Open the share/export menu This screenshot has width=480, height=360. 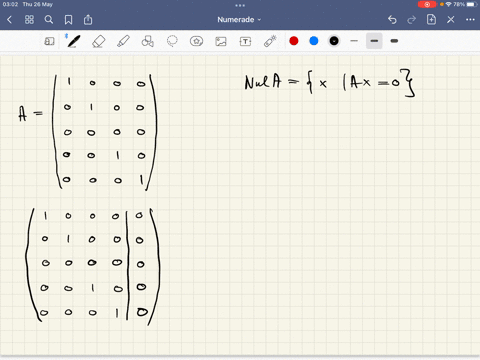[x=88, y=19]
